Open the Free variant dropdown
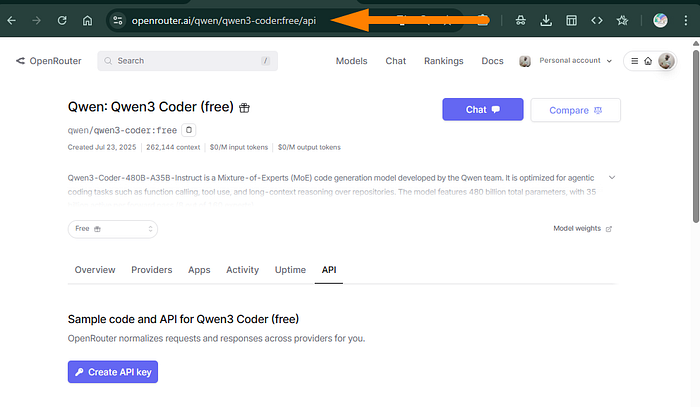Image resolution: width=700 pixels, height=407 pixels. (x=112, y=229)
